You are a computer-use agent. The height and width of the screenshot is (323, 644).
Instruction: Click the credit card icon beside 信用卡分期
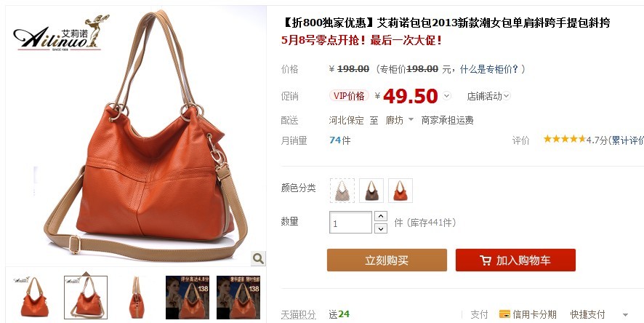(x=504, y=314)
